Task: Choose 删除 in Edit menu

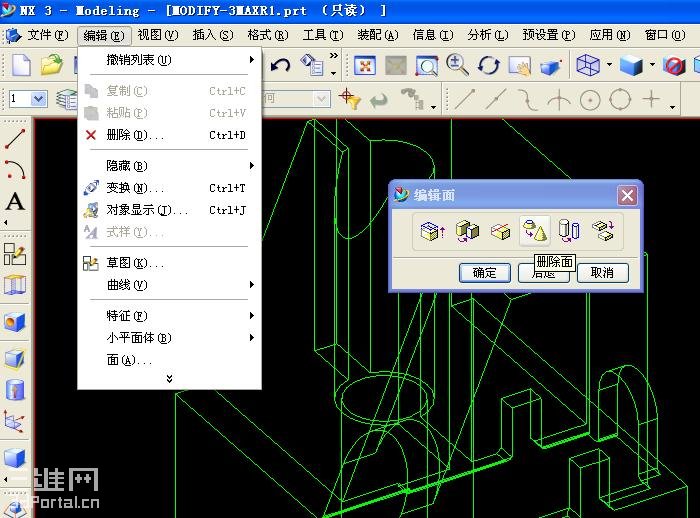Action: point(169,135)
